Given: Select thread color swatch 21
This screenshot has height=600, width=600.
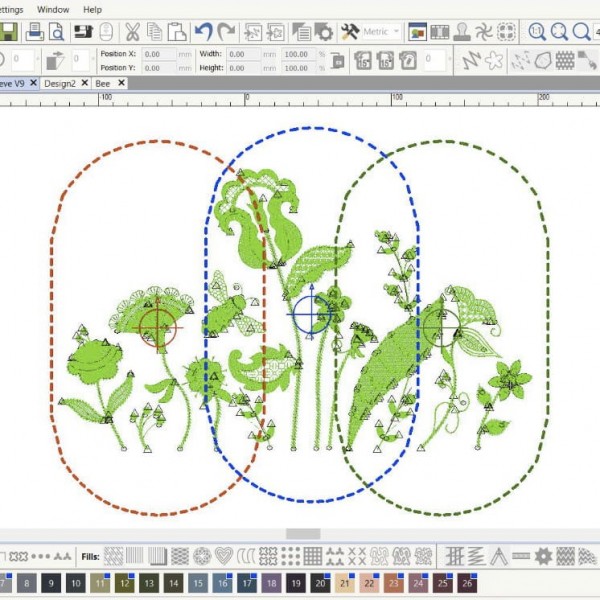Looking at the screenshot, I should [x=345, y=582].
